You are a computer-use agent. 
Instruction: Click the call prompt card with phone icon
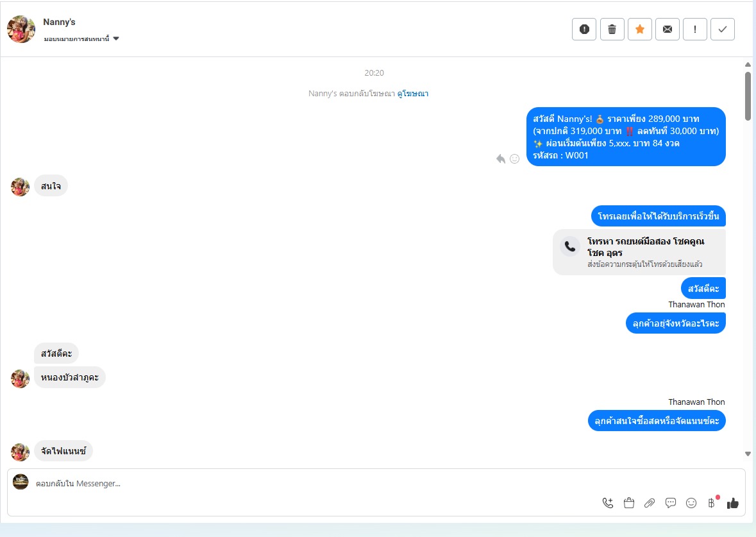point(639,252)
